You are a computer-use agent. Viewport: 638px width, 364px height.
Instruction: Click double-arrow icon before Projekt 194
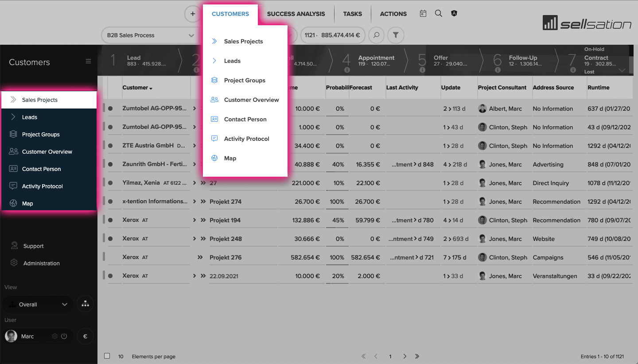(203, 220)
